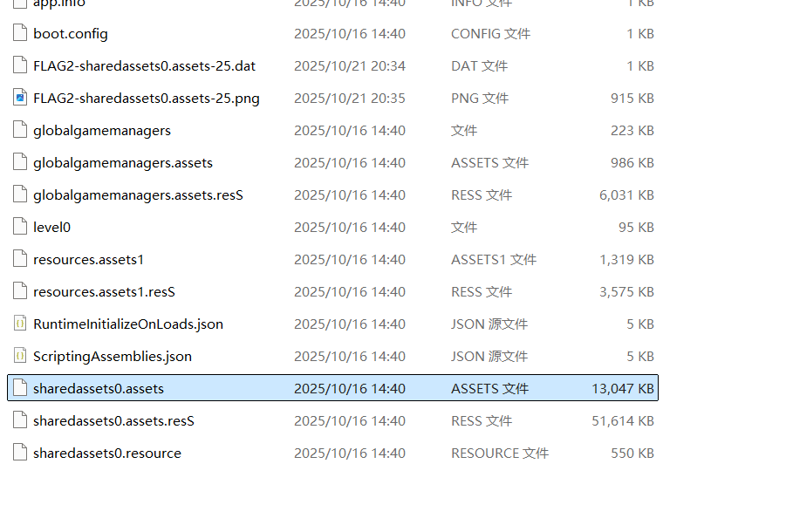Image resolution: width=786 pixels, height=532 pixels.
Task: Select the sharedassets0.resource file name
Action: click(107, 453)
